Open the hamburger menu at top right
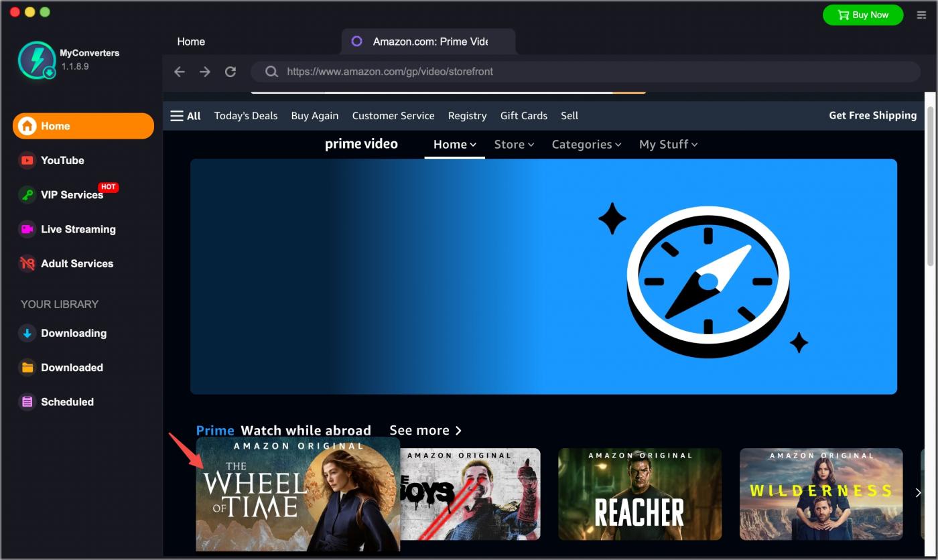The image size is (938, 560). pos(921,15)
